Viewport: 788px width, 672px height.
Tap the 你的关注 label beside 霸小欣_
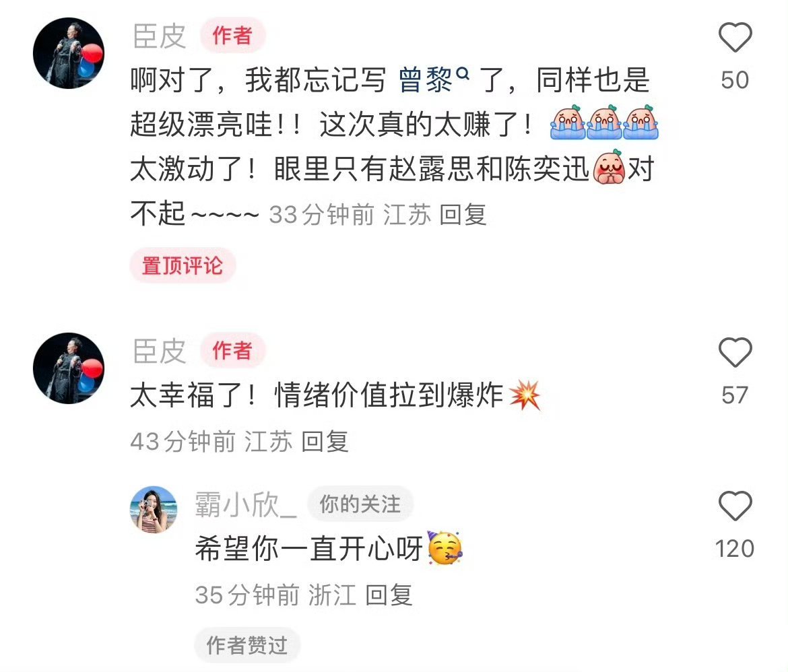coord(360,504)
